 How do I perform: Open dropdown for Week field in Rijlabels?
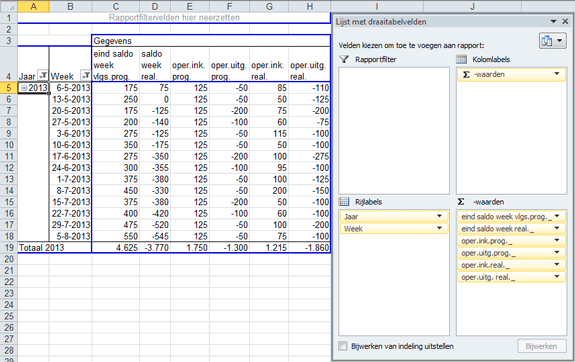click(x=439, y=228)
